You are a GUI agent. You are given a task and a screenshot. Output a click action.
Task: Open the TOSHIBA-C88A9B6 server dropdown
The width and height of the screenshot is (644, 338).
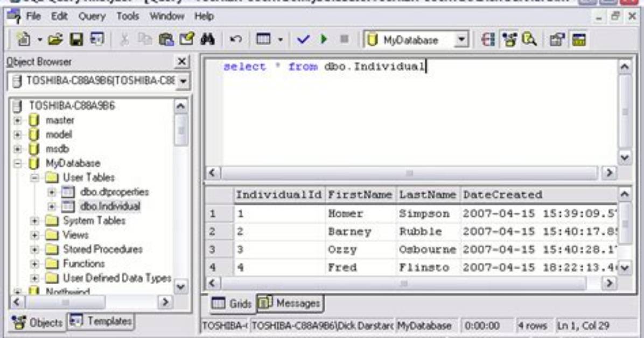(183, 81)
